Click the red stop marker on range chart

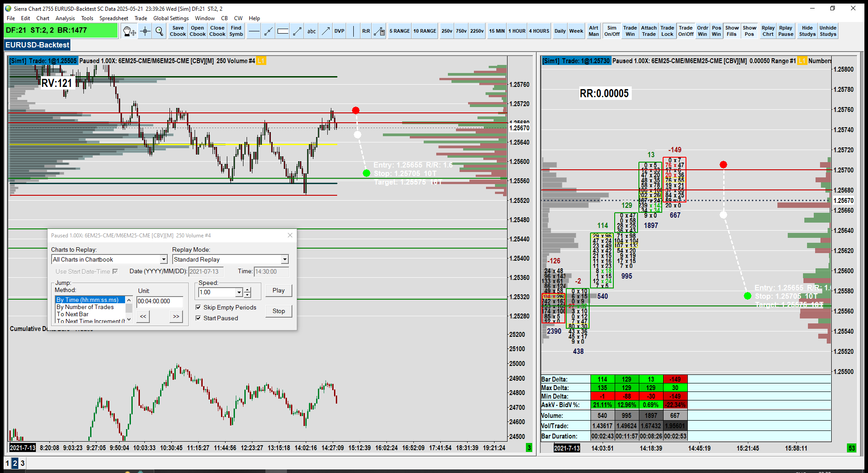click(723, 165)
